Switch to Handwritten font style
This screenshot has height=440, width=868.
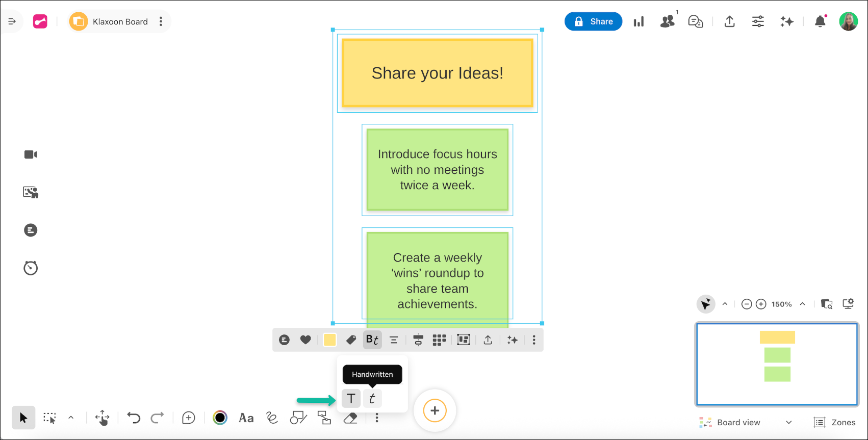click(x=372, y=398)
